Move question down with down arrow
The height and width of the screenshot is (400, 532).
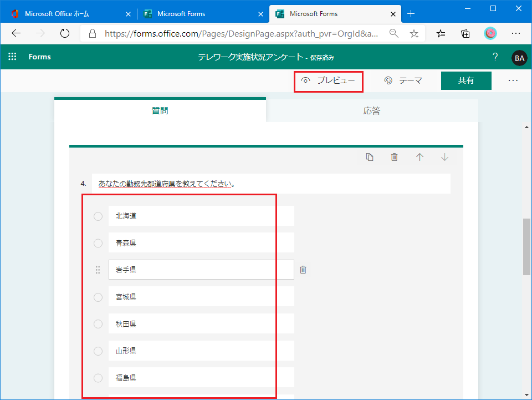click(x=444, y=157)
